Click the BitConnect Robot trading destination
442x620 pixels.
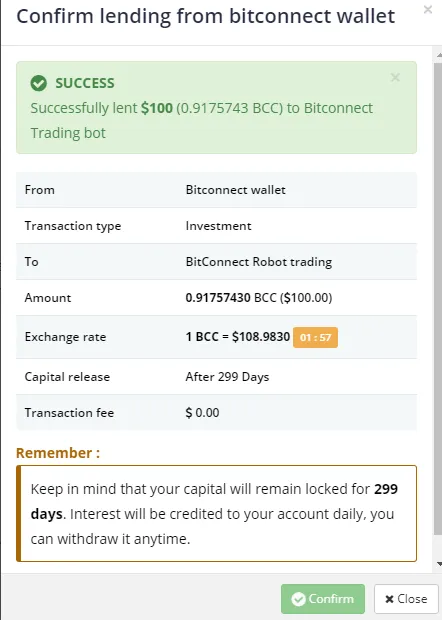click(259, 262)
